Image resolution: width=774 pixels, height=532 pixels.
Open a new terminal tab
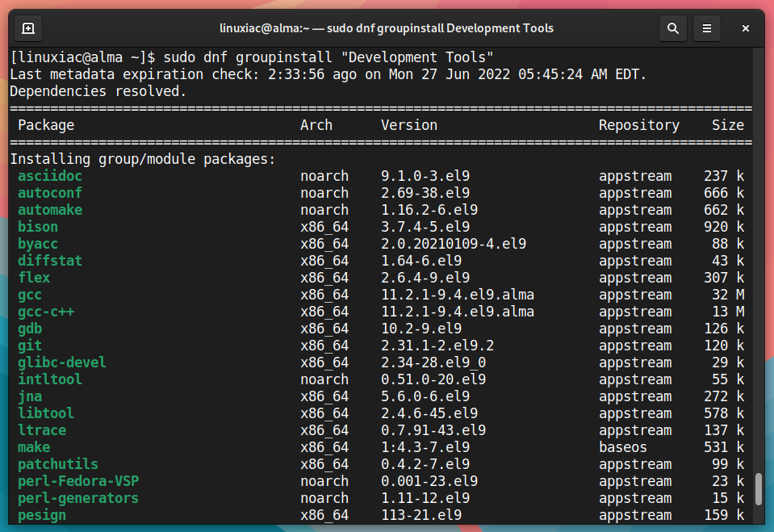28,28
